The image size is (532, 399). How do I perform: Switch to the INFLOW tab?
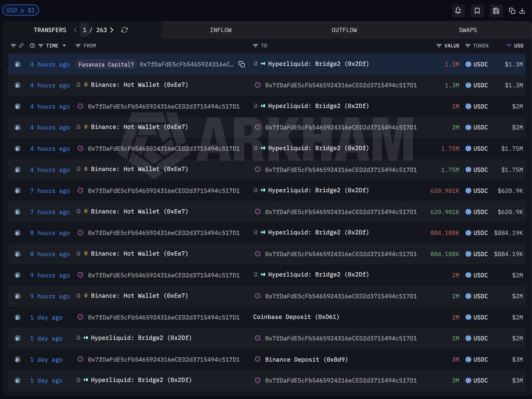point(220,30)
